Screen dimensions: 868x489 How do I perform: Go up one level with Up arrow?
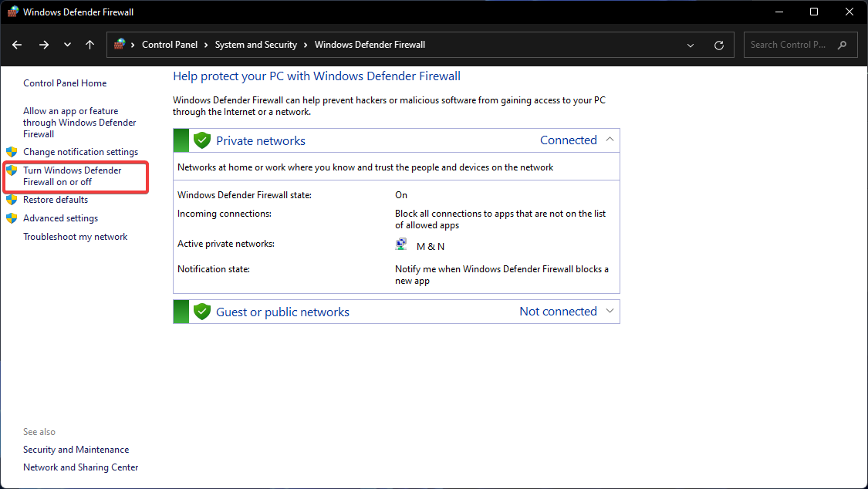[90, 45]
